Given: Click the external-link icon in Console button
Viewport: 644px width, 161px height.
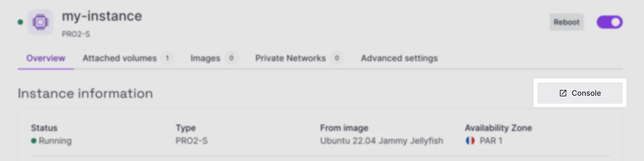Looking at the screenshot, I should click(563, 93).
